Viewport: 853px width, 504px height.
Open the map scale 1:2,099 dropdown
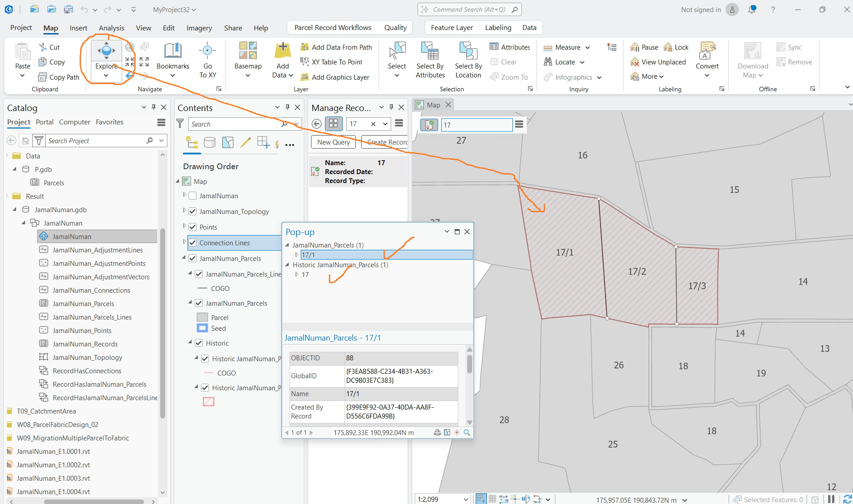pos(466,499)
